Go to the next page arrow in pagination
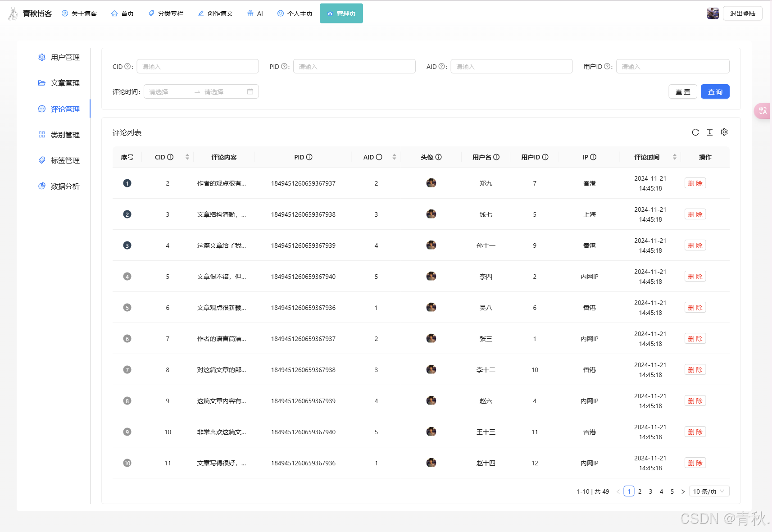The image size is (772, 532). pyautogui.click(x=683, y=491)
